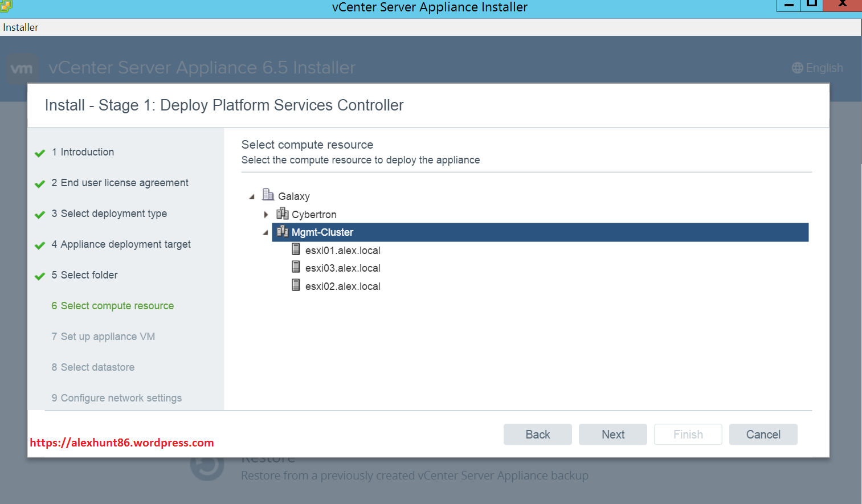Screen dimensions: 862x504
Task: Select the Cybertron cluster label
Action: (x=314, y=215)
